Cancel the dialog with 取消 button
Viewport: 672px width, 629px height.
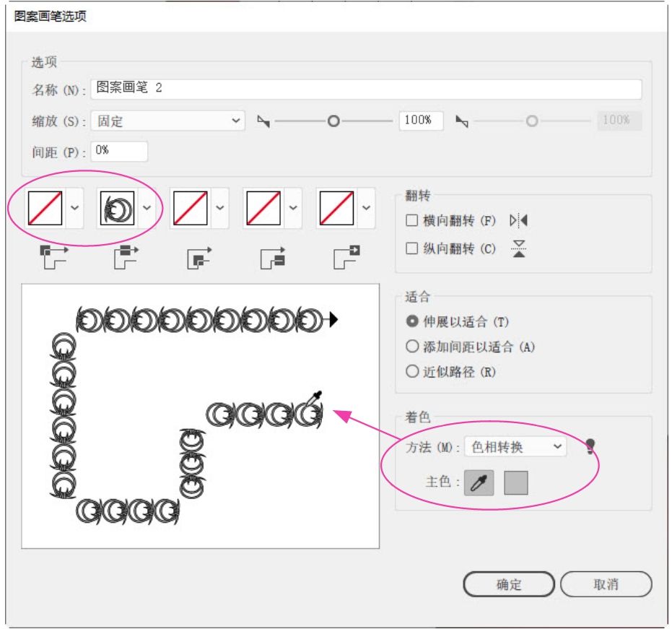click(606, 584)
